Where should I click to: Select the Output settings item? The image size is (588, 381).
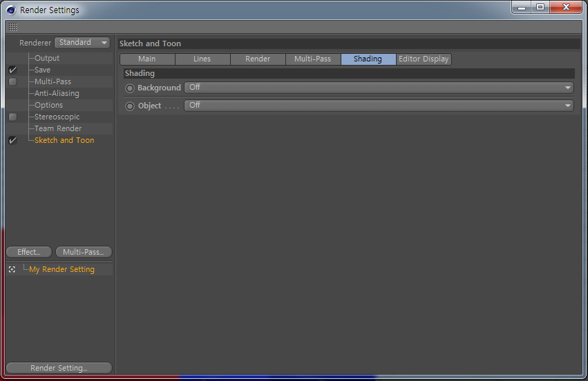coord(47,58)
